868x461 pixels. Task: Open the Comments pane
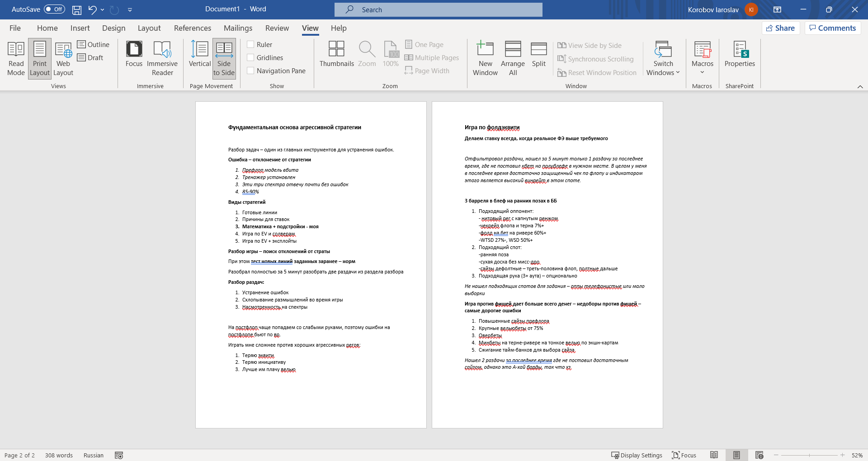coord(832,28)
